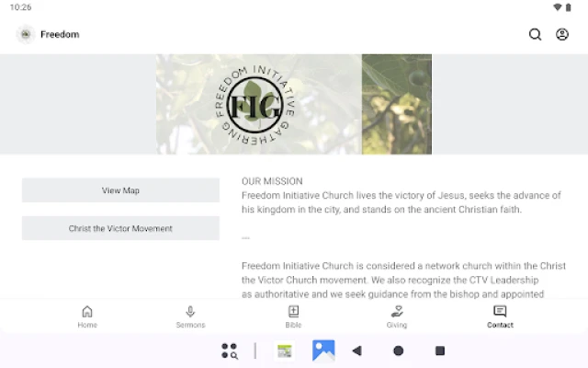588x368 pixels.
Task: Click the Freedom title text
Action: (60, 35)
